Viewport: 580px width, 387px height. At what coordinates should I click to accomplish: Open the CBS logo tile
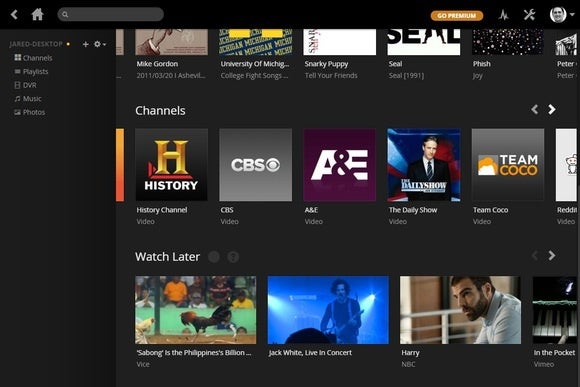[256, 165]
